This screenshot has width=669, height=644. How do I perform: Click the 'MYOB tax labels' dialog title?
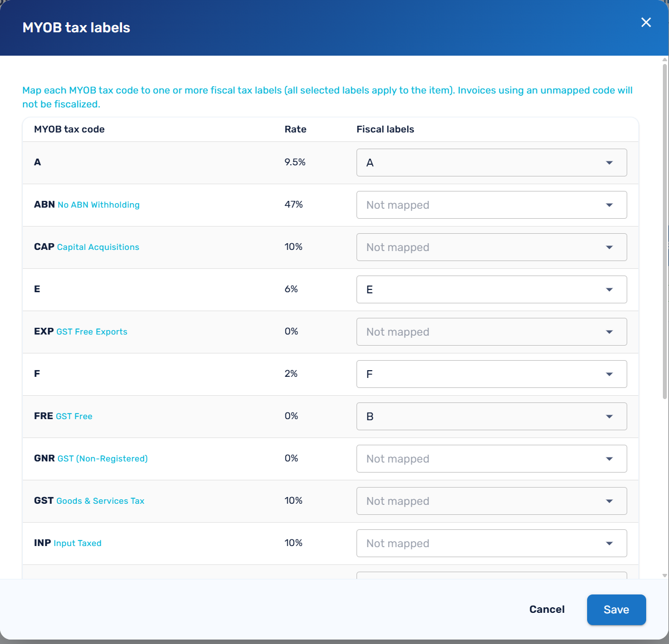76,28
